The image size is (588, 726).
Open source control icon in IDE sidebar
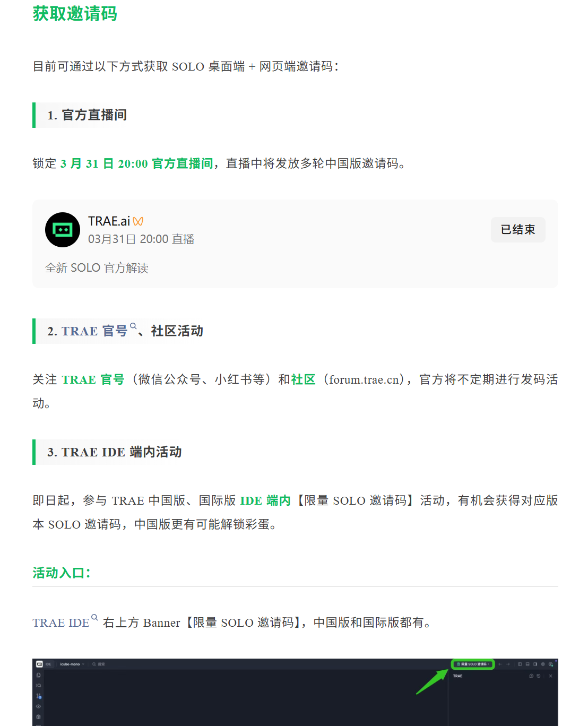click(39, 696)
